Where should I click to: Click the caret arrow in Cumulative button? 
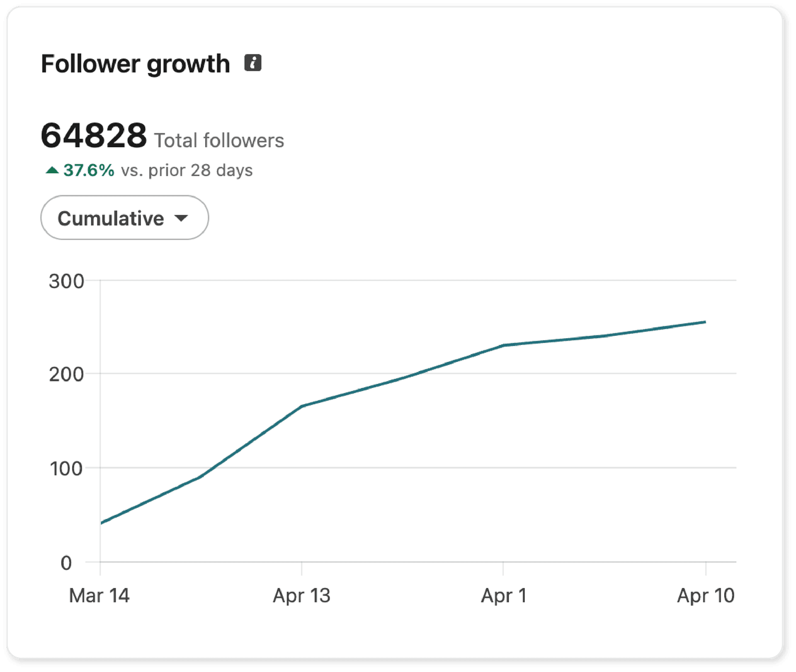181,218
